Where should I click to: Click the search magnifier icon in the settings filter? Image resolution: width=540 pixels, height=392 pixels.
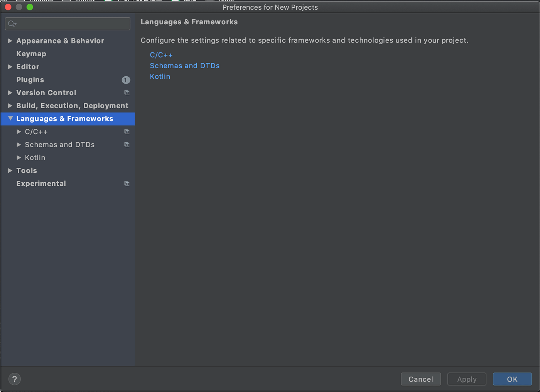point(12,24)
